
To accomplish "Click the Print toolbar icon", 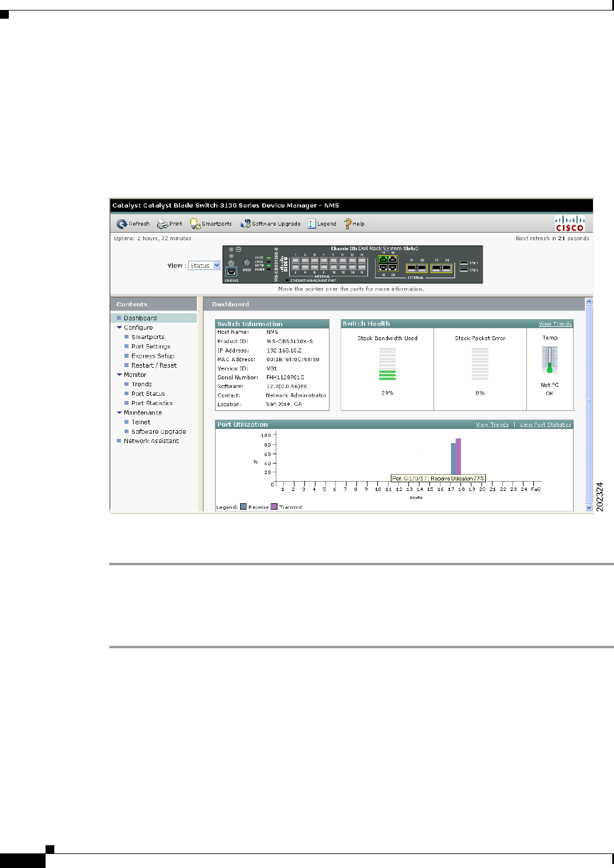I will [x=162, y=224].
